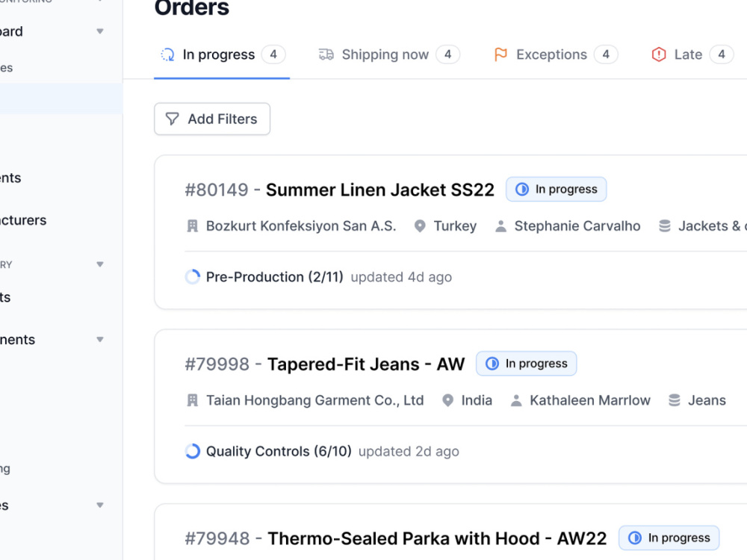Click the stack icon beside Jeans
The width and height of the screenshot is (747, 560).
674,400
